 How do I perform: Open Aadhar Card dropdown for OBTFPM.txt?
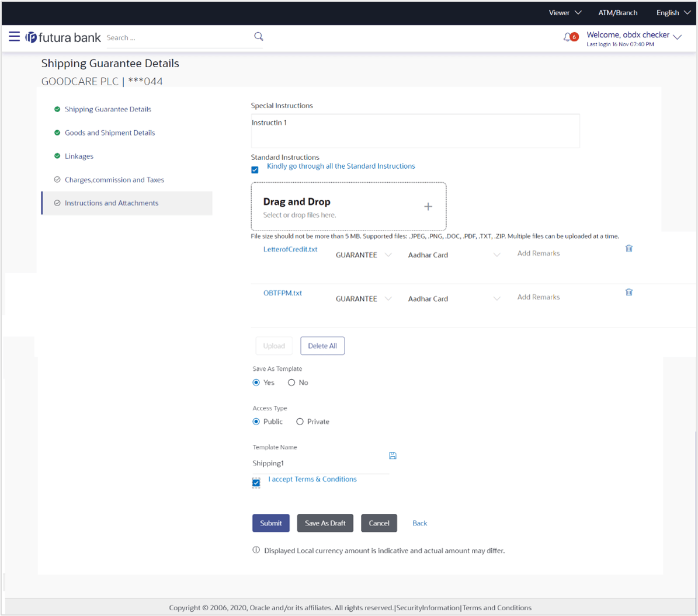(454, 298)
